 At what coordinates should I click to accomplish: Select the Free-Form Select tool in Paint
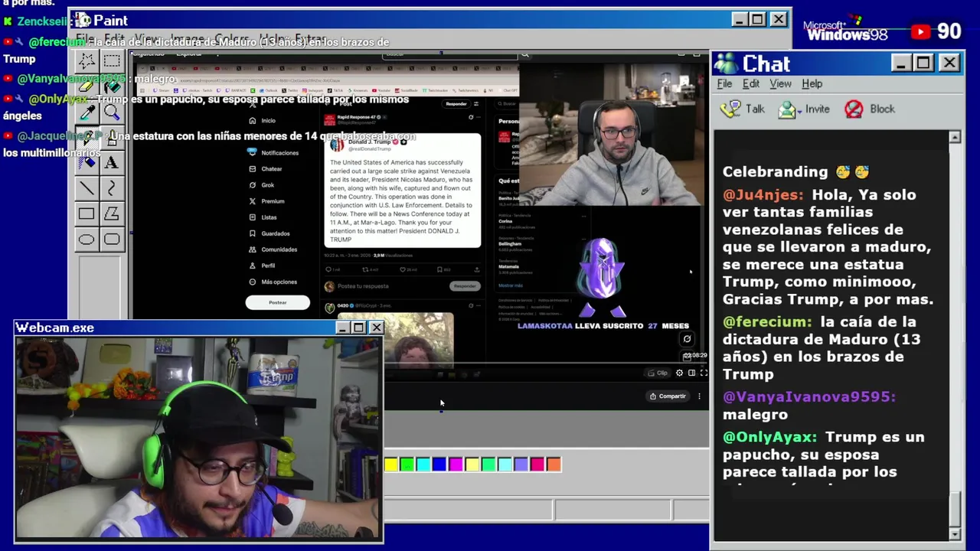pyautogui.click(x=87, y=61)
